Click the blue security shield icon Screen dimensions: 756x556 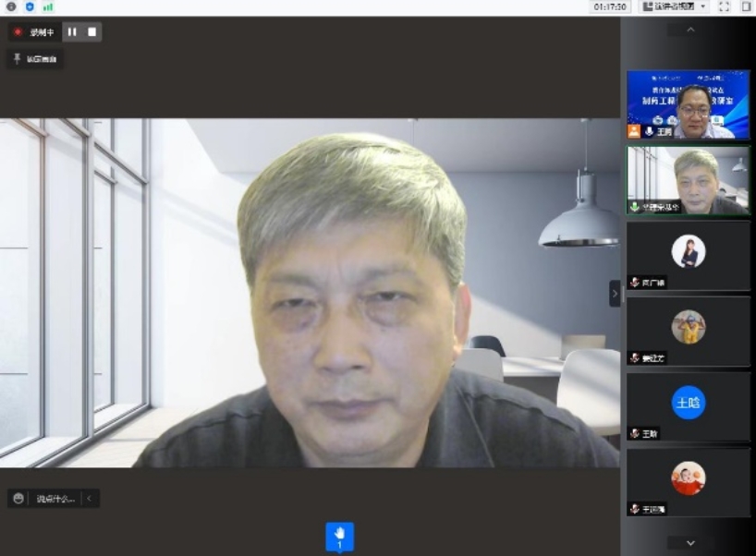click(30, 6)
